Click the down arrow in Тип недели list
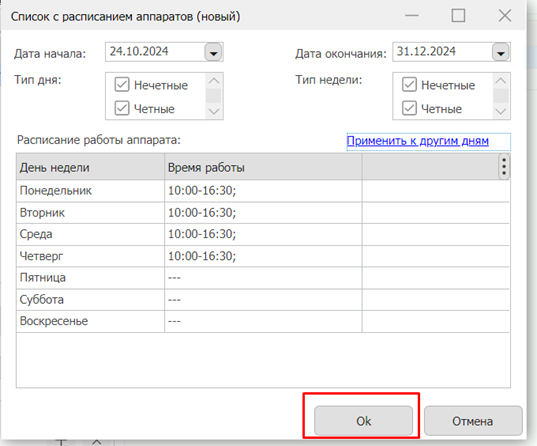This screenshot has width=537, height=446. point(501,111)
